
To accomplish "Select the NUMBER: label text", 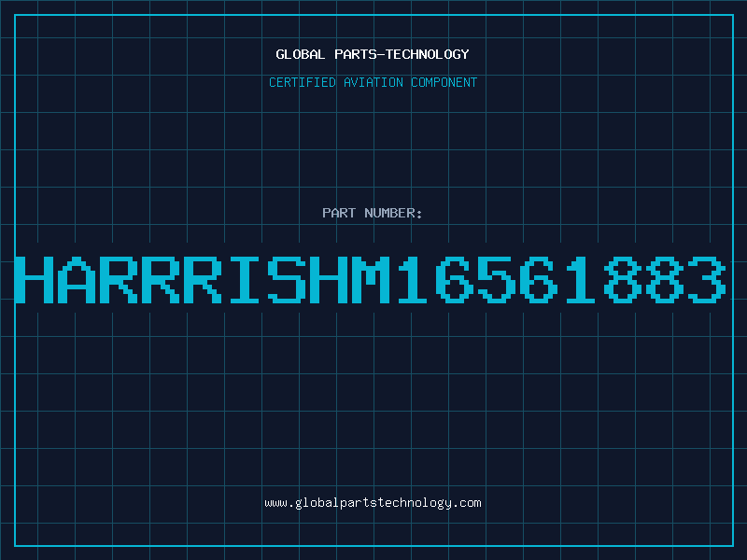I will 393,213.
